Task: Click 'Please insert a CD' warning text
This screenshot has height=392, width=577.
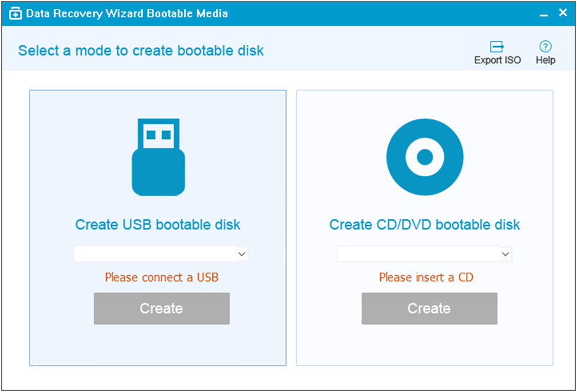Action: (426, 277)
